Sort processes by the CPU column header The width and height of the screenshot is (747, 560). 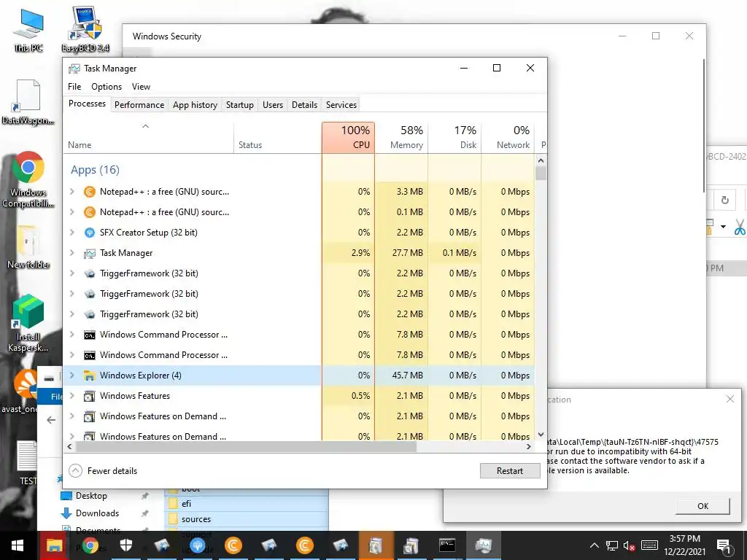coord(348,137)
